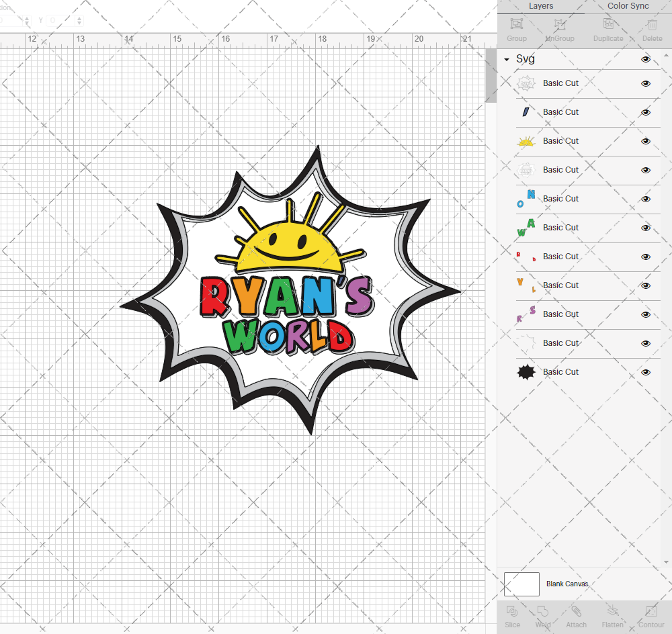Select the yellow sun layer thumbnail
The height and width of the screenshot is (634, 672).
526,141
